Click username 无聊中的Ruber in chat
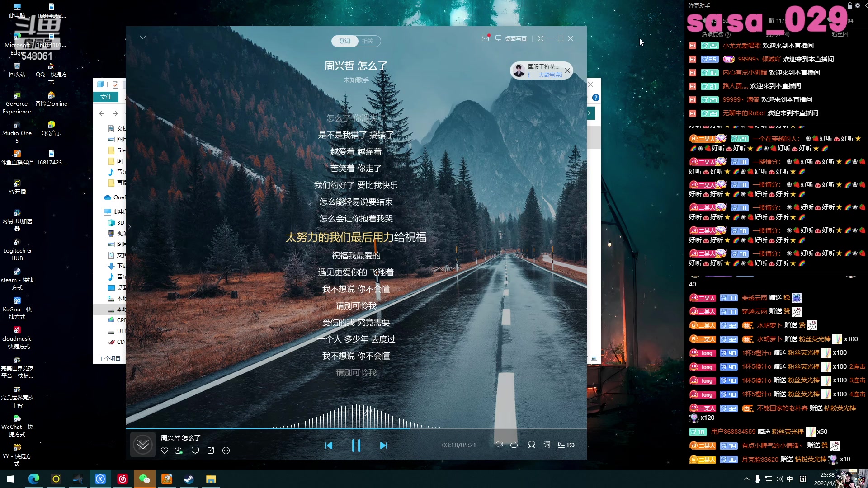 point(744,113)
